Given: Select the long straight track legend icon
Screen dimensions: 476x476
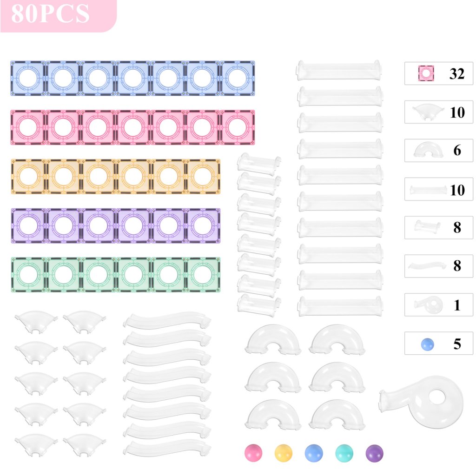Looking at the screenshot, I should (x=427, y=189).
